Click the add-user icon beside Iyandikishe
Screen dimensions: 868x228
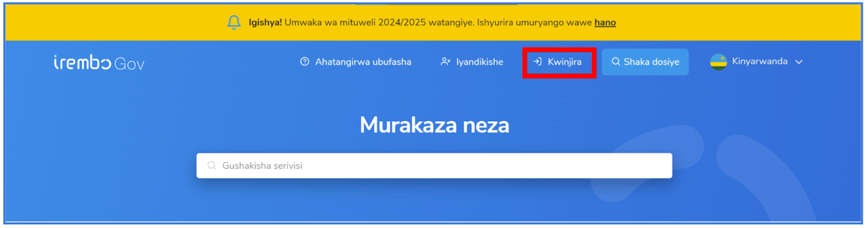click(x=445, y=62)
